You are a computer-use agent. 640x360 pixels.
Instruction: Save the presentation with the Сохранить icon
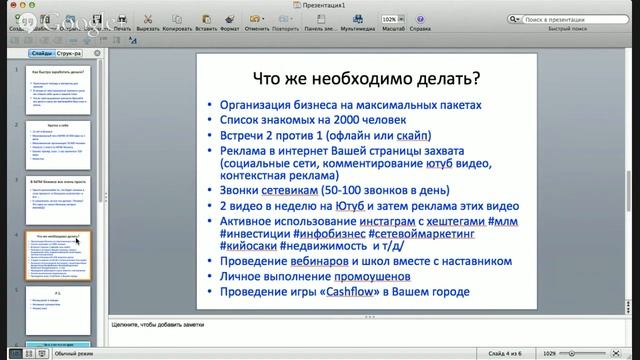(x=97, y=19)
